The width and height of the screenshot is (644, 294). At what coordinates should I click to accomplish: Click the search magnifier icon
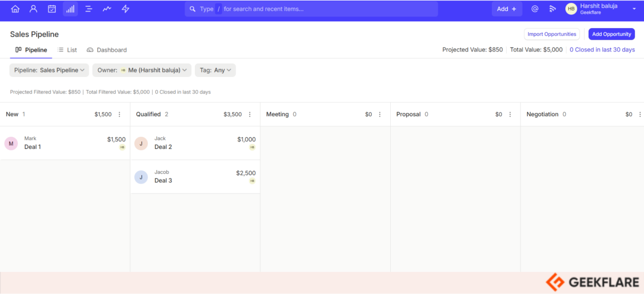coord(192,9)
